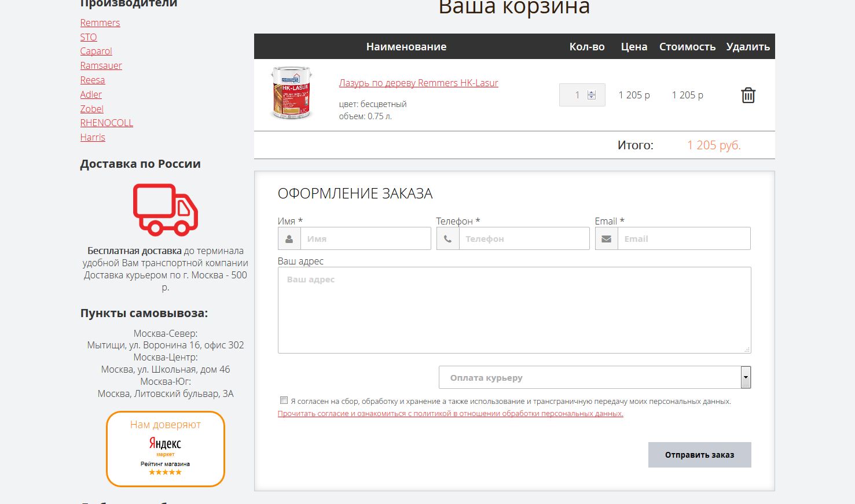Image resolution: width=855 pixels, height=504 pixels.
Task: Click the Стоимость column header
Action: click(687, 47)
